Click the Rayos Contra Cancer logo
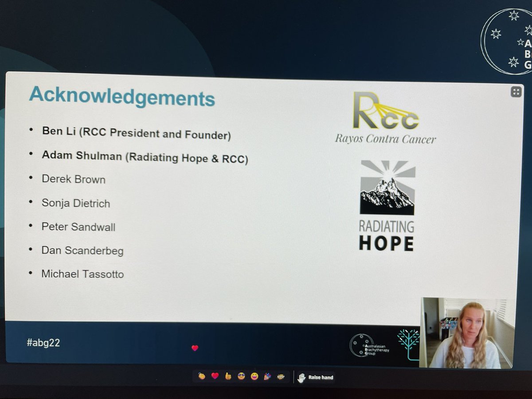532x399 pixels. [385, 118]
